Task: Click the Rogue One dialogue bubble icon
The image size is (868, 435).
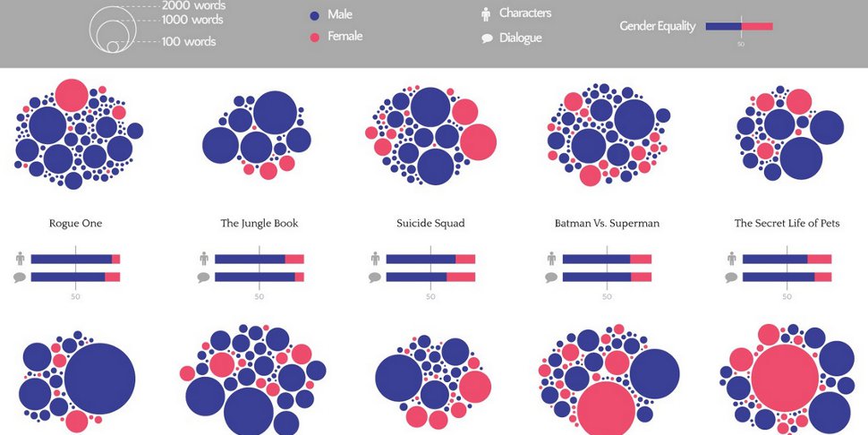Action: click(x=20, y=277)
